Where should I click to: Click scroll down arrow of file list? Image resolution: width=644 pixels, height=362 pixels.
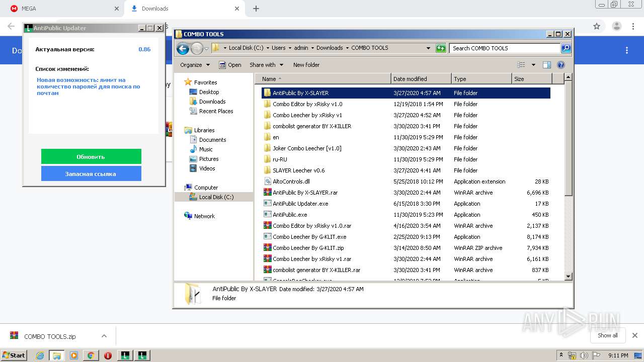pos(568,276)
